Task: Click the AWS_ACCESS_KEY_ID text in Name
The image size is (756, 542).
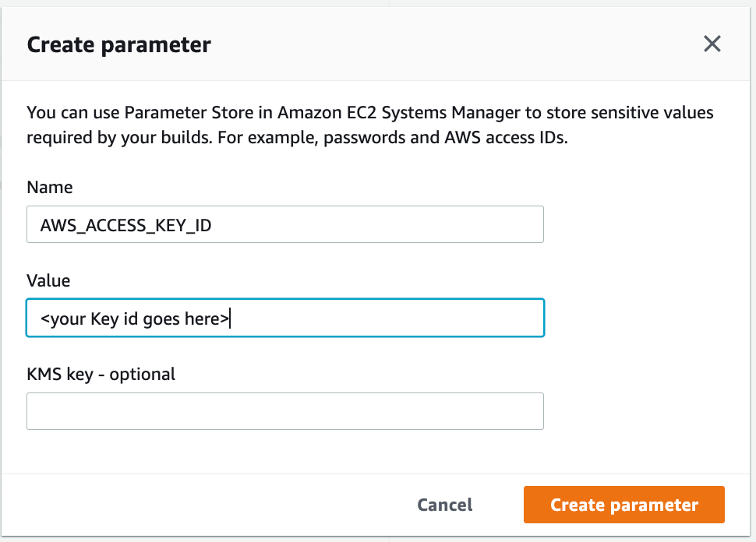Action: (125, 225)
